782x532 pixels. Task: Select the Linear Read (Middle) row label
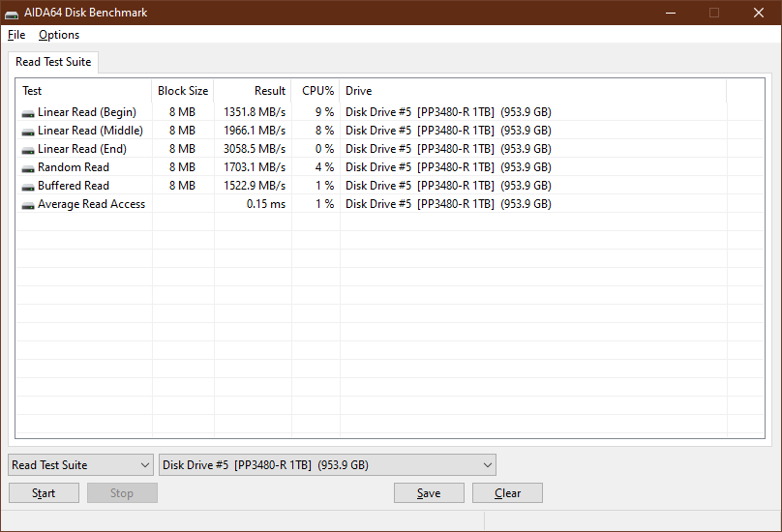[x=90, y=131]
